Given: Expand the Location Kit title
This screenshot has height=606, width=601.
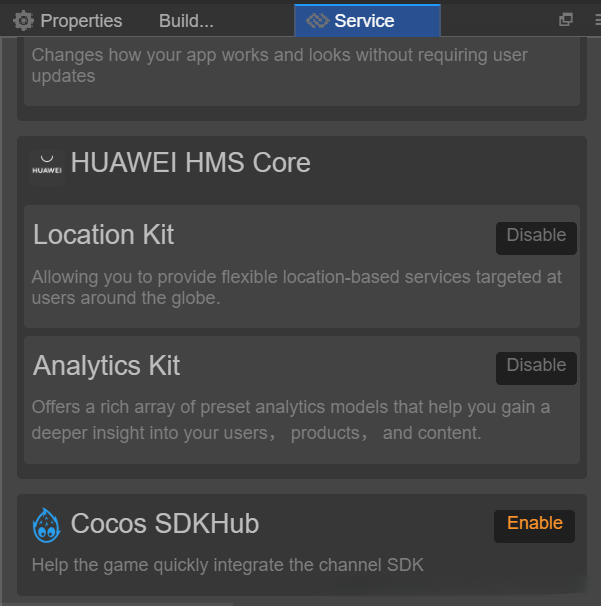Looking at the screenshot, I should [104, 235].
